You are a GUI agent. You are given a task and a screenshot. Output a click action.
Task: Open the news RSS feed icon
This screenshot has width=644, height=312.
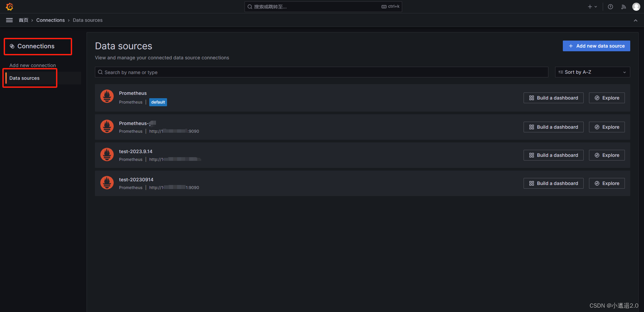(x=624, y=7)
